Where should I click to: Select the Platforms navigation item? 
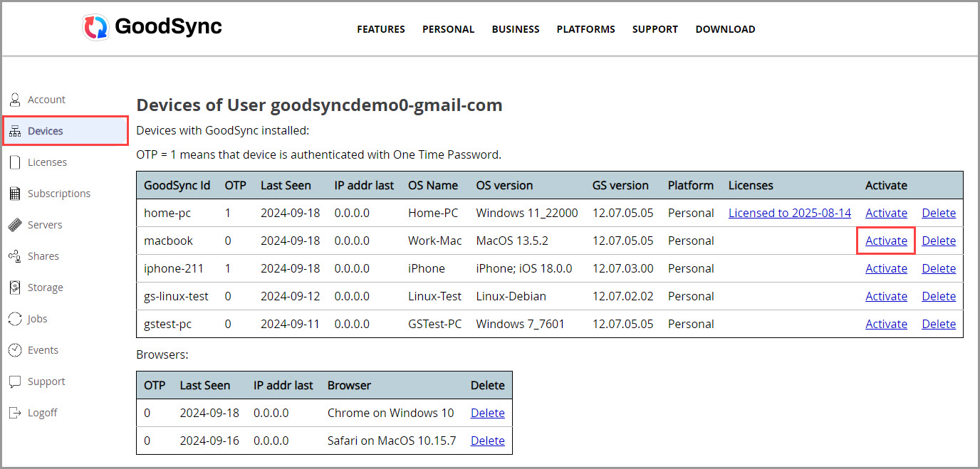585,29
